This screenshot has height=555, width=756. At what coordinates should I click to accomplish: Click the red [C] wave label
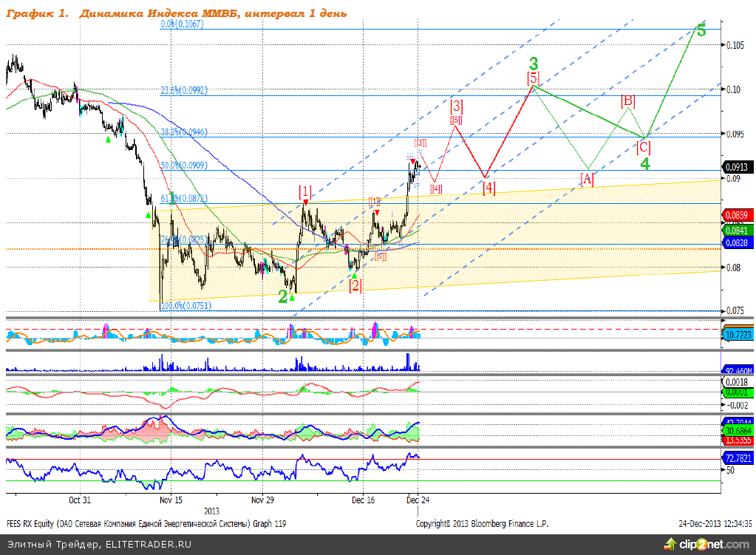coord(643,147)
